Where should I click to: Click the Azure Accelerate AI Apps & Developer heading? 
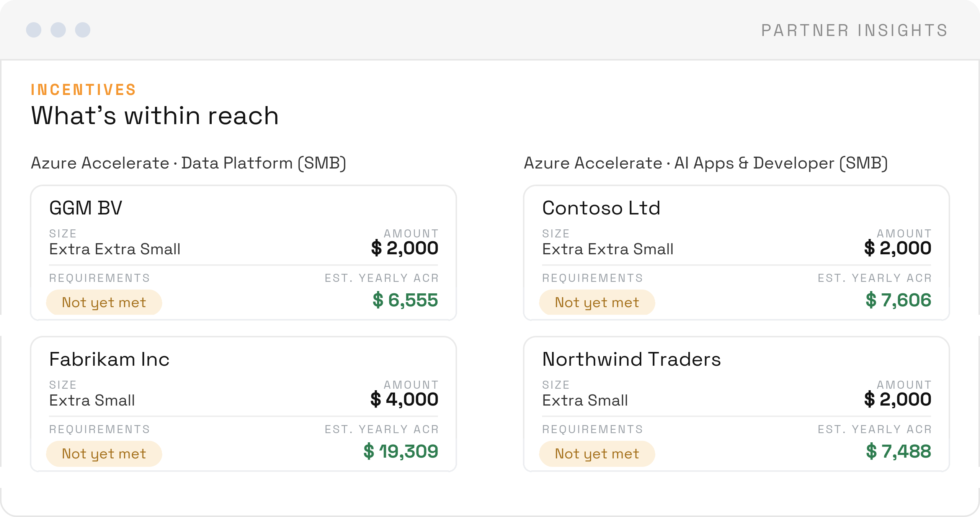(706, 163)
